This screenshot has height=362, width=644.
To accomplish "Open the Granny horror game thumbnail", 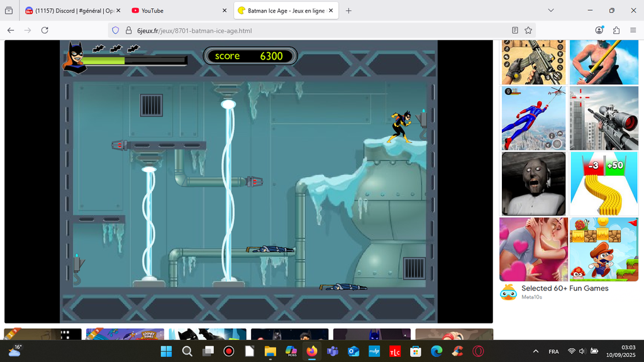I will (x=533, y=184).
